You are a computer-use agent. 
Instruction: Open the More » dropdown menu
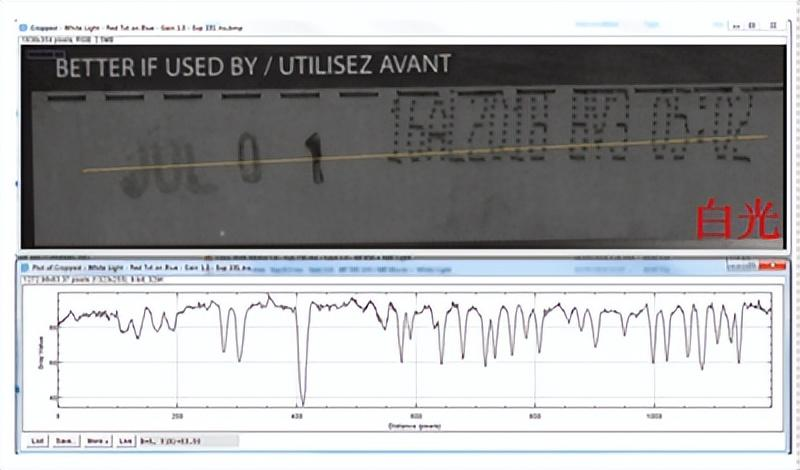tap(97, 440)
